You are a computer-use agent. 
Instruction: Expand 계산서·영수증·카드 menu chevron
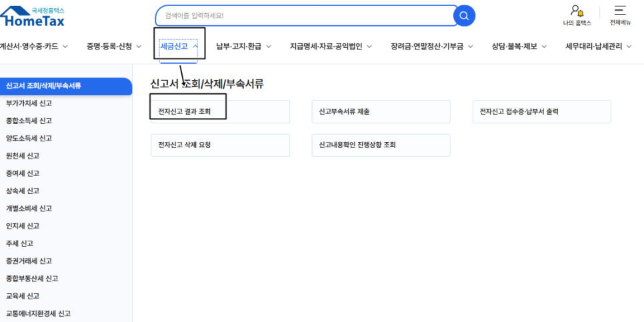[x=65, y=47]
